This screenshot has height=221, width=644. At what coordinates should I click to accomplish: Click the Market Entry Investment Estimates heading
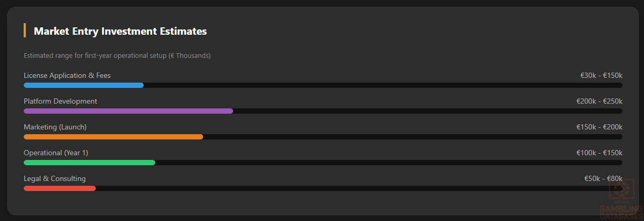click(120, 31)
